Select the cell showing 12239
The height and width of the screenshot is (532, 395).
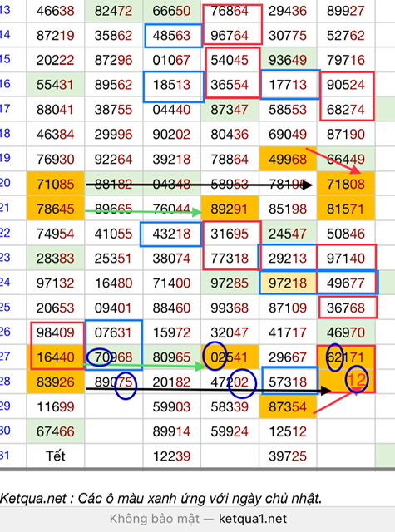[x=171, y=456]
